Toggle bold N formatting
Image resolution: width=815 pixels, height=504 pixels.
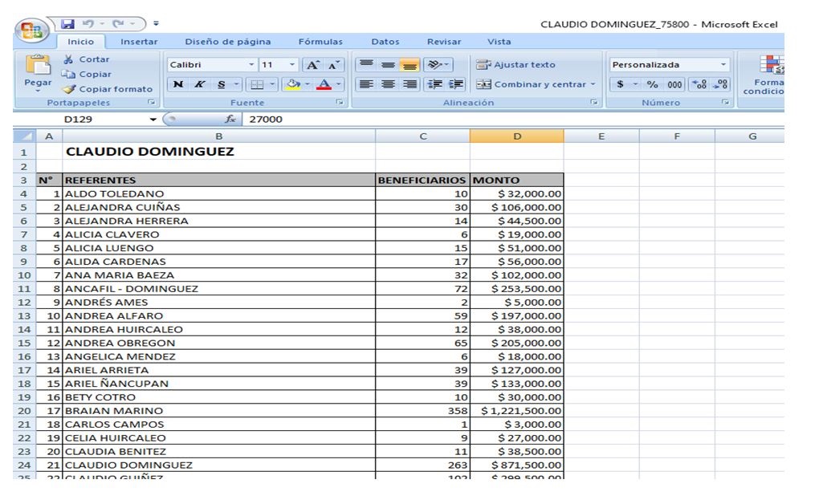177,84
